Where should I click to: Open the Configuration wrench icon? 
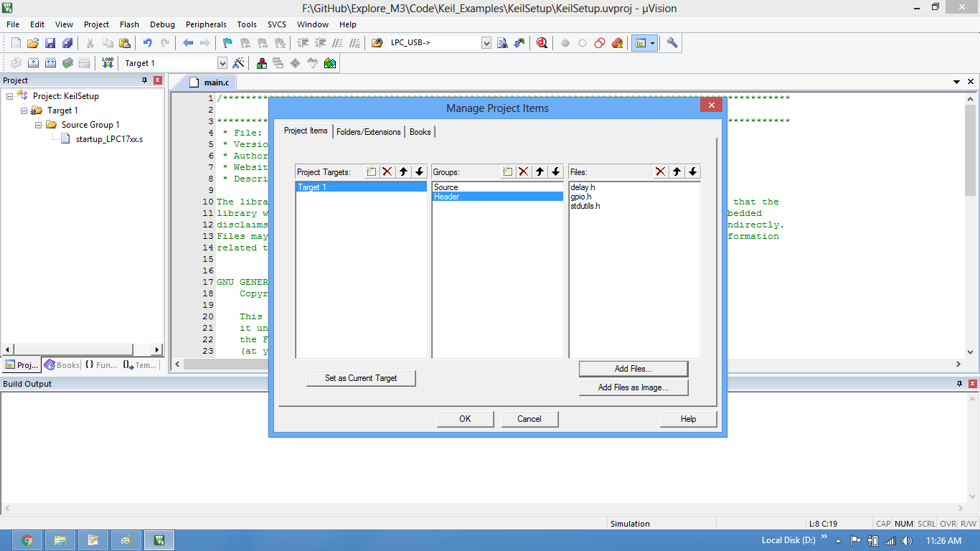point(672,43)
